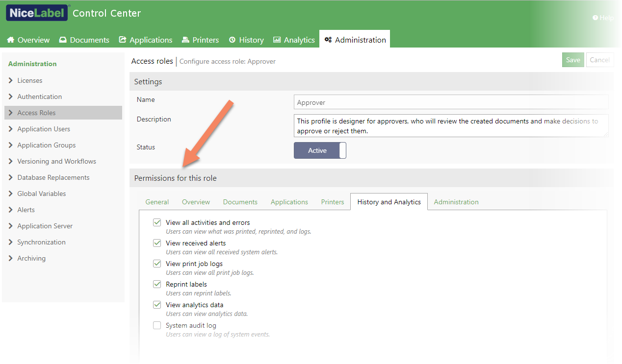
Task: Open the Analytics top tab
Action: (x=294, y=40)
